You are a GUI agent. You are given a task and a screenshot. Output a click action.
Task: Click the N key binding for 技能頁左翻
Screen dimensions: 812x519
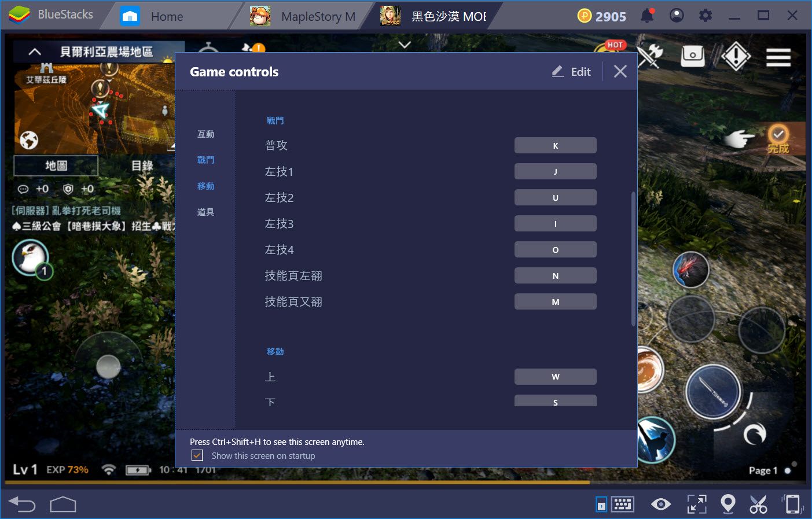(x=556, y=276)
